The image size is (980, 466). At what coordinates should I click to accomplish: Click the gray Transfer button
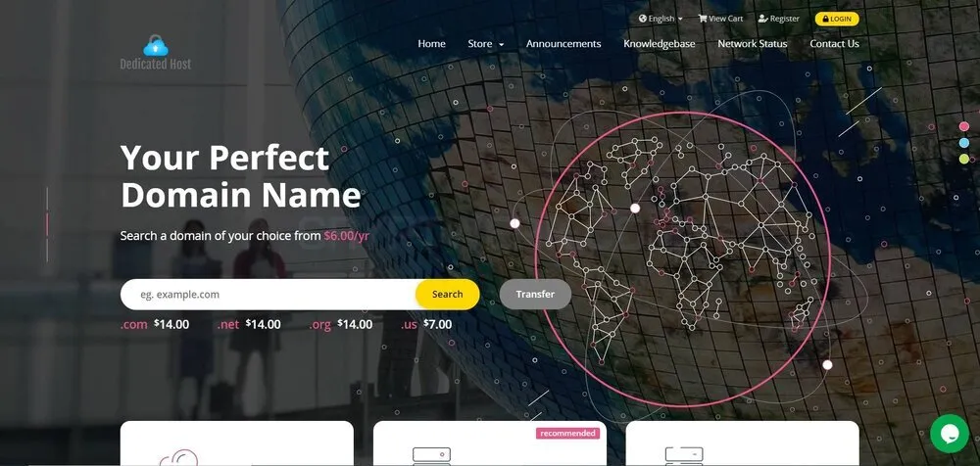coord(535,295)
